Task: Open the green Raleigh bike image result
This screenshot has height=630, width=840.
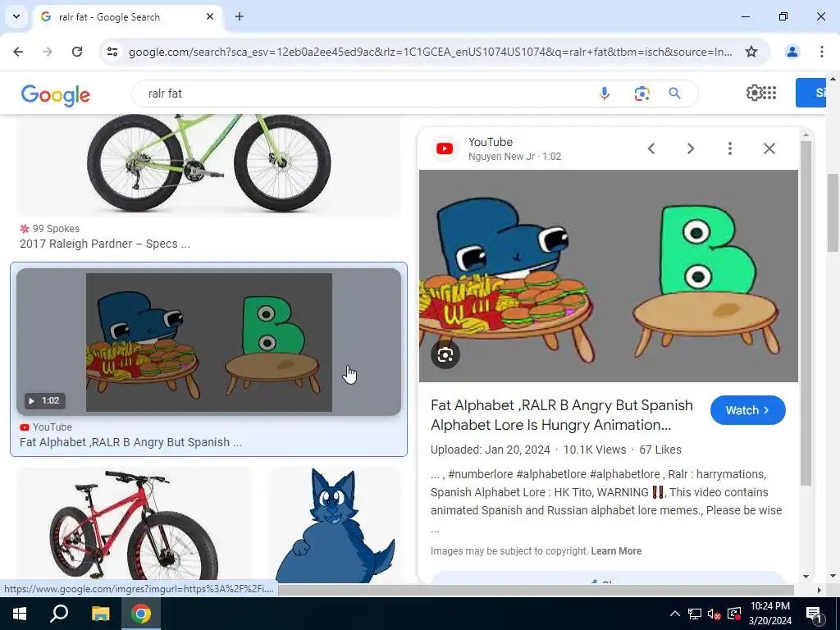Action: [208, 163]
